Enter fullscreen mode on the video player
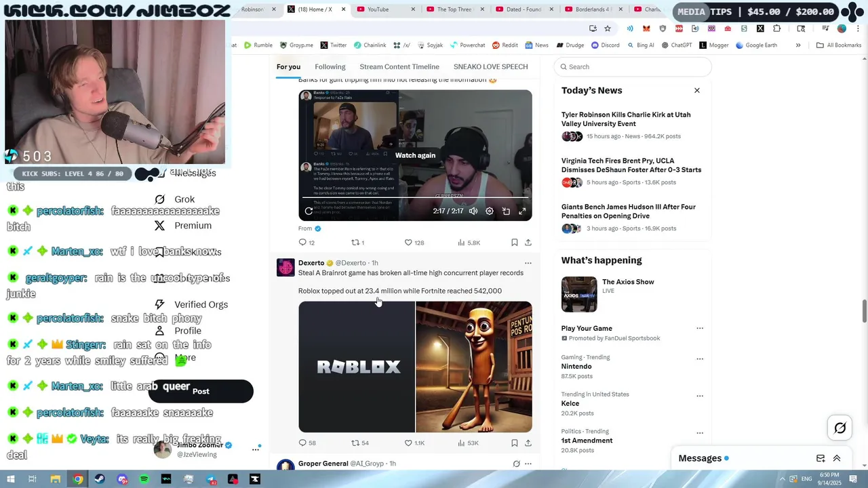 coord(522,211)
